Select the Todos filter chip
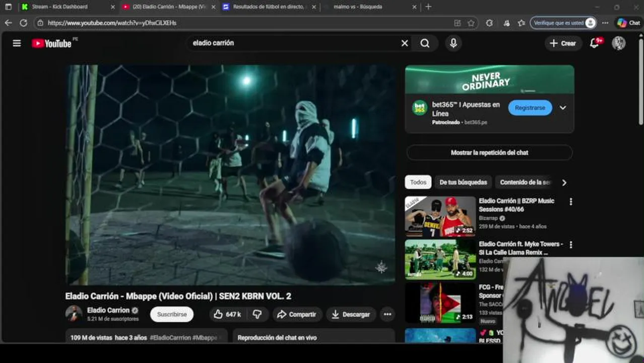This screenshot has width=644, height=363. pos(418,183)
